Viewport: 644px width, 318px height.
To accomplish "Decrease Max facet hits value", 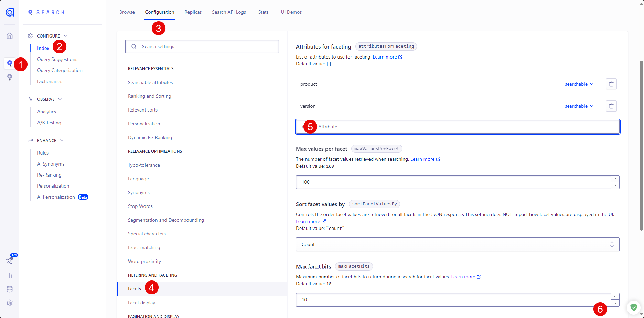I will [x=615, y=303].
